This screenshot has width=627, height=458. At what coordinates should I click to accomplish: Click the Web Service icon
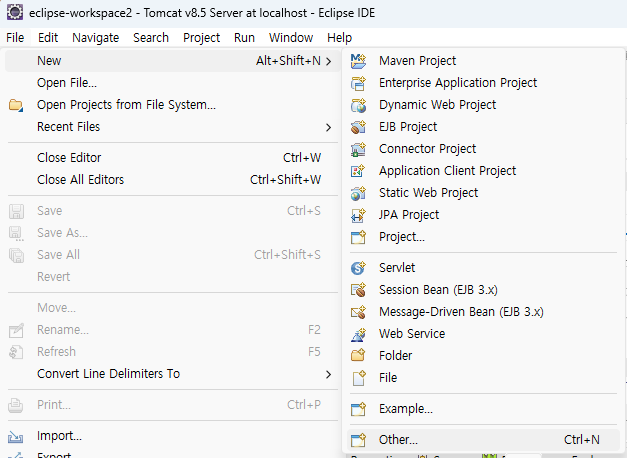358,334
